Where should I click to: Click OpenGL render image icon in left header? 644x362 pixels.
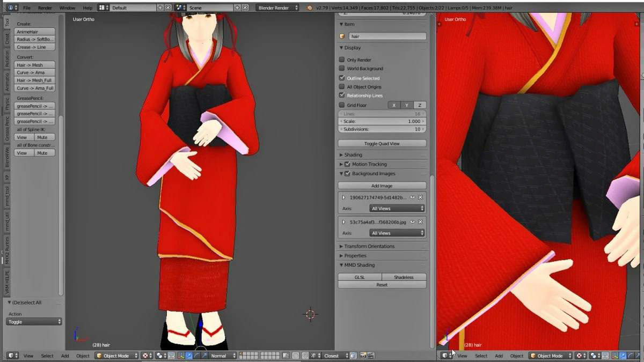point(363,356)
